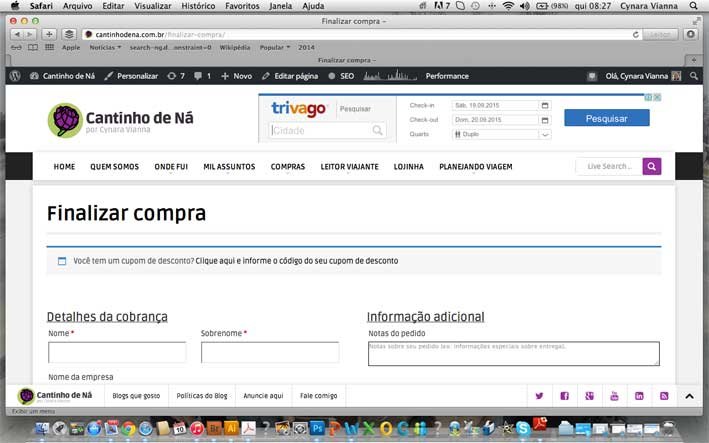The width and height of the screenshot is (709, 443).
Task: Click the admin bar search magnifier
Action: 694,76
